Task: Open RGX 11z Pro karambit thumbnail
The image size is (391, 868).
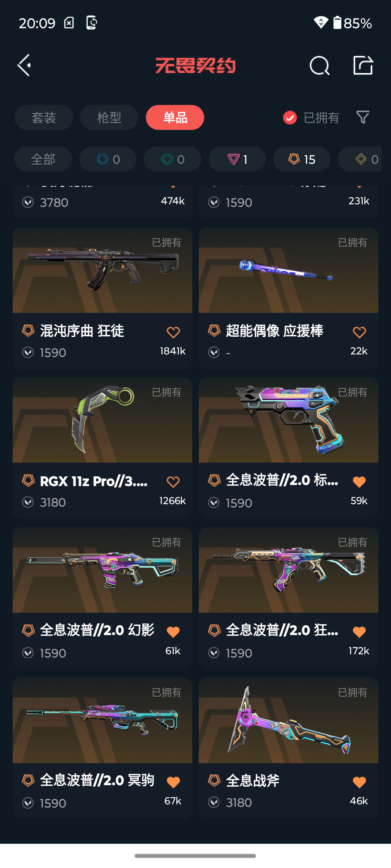Action: point(102,420)
